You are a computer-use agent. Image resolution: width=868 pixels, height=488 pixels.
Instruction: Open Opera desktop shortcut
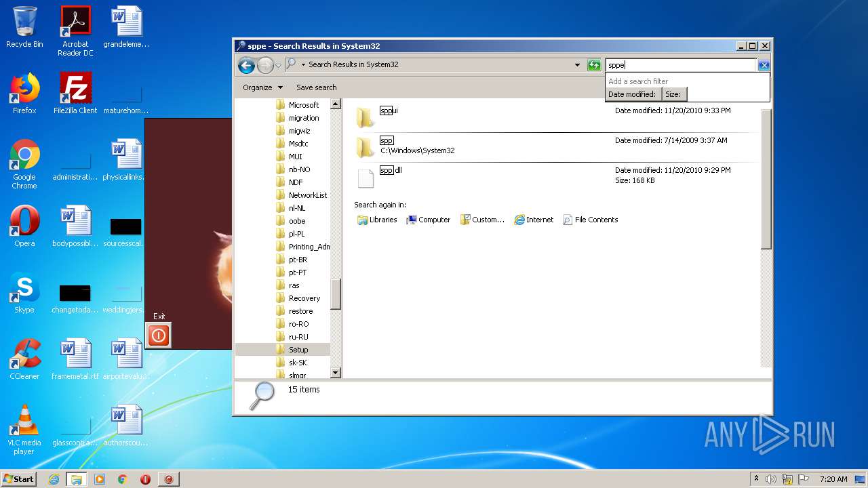tap(24, 226)
